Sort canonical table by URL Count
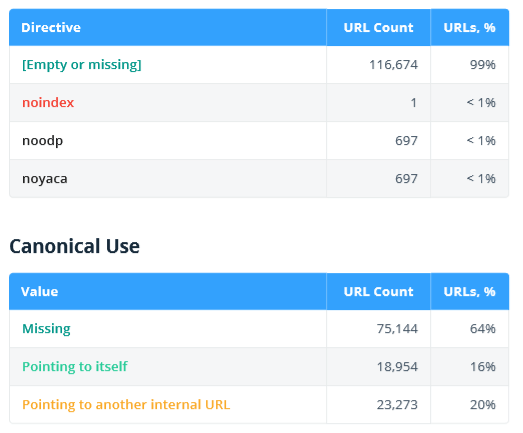 pos(378,292)
